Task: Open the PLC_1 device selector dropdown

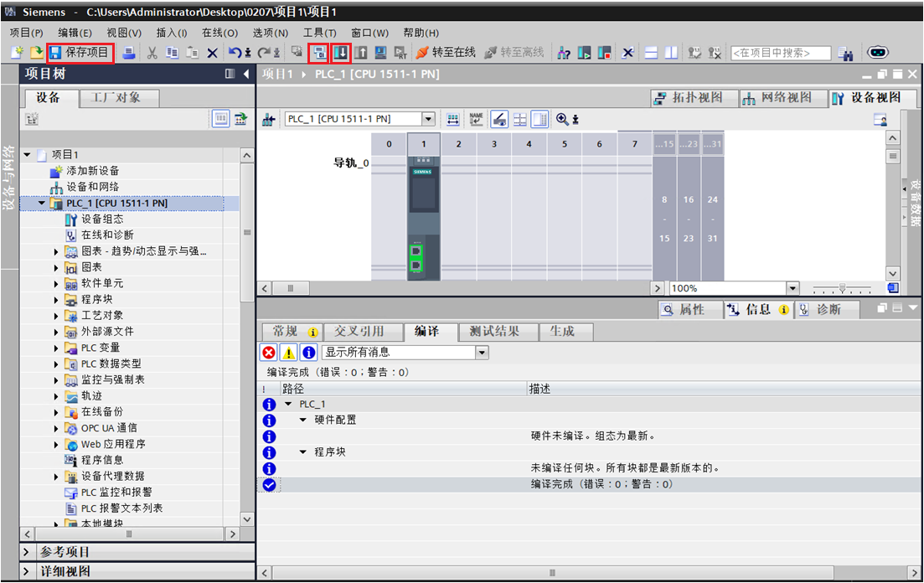Action: 428,119
